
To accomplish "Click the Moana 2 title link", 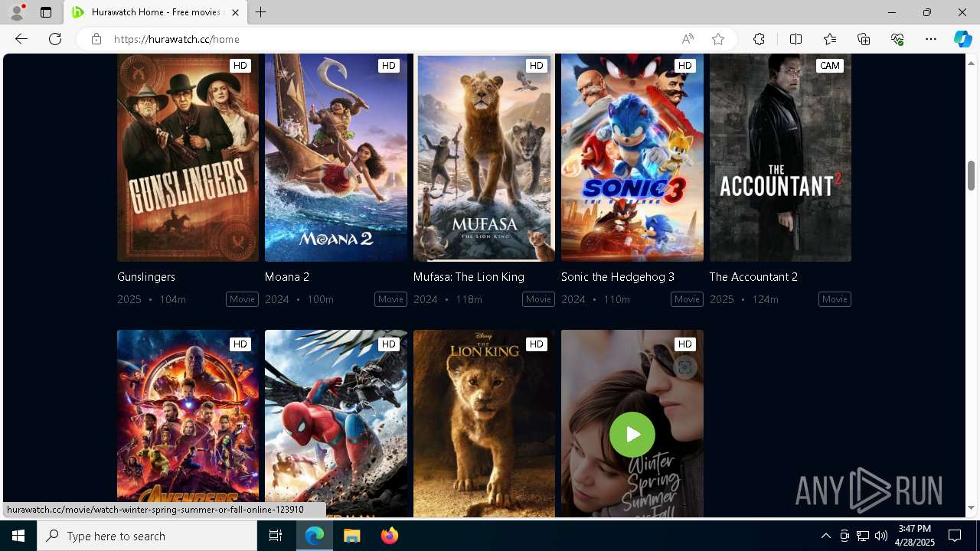I will click(x=287, y=277).
